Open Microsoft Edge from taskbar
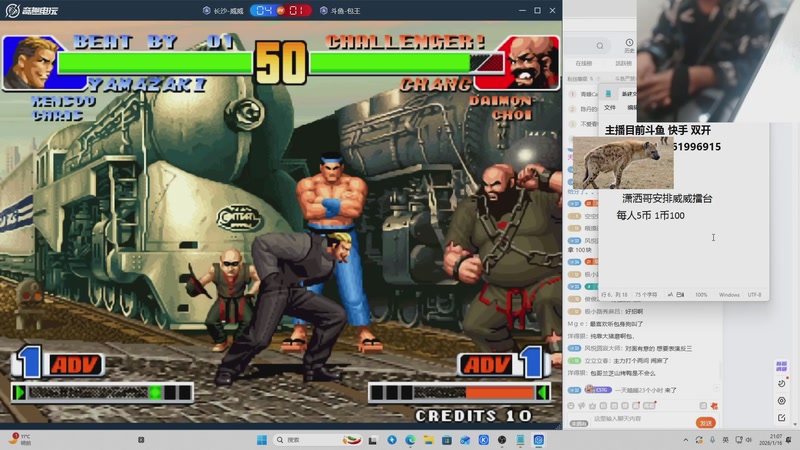The width and height of the screenshot is (800, 450). (410, 440)
